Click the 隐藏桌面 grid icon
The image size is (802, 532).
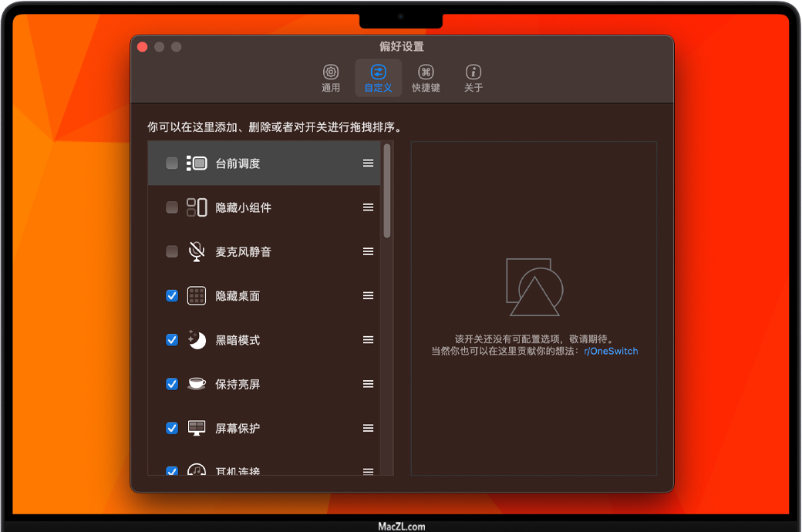coord(197,296)
